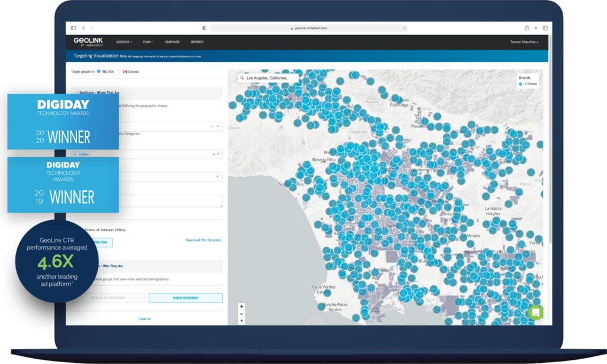Clear the field containing the 1000m tag
This screenshot has width=607, height=364.
213,154
